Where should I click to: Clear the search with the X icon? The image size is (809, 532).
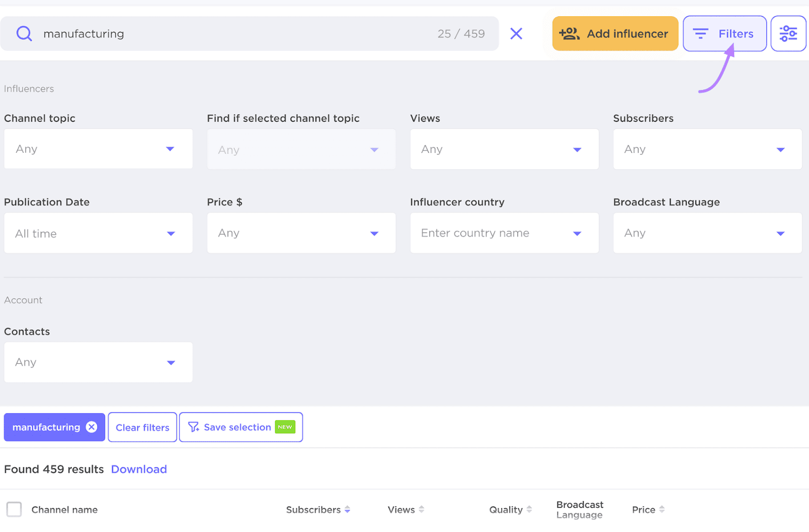516,33
